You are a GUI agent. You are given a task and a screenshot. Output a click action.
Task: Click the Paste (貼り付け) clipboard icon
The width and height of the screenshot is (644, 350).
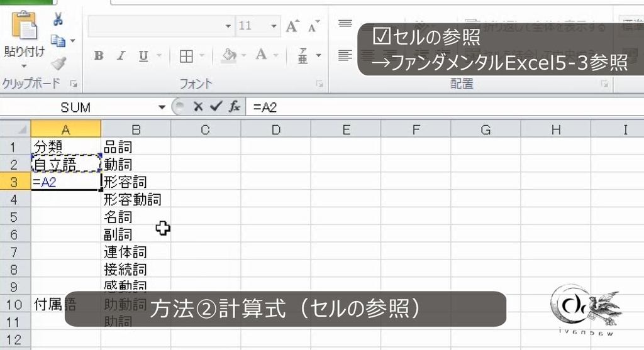pos(24,25)
